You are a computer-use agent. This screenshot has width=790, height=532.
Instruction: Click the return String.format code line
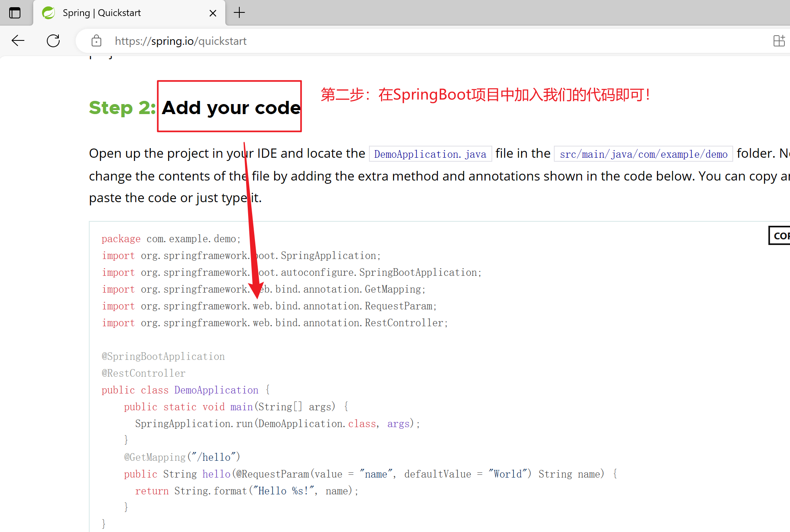pyautogui.click(x=246, y=491)
